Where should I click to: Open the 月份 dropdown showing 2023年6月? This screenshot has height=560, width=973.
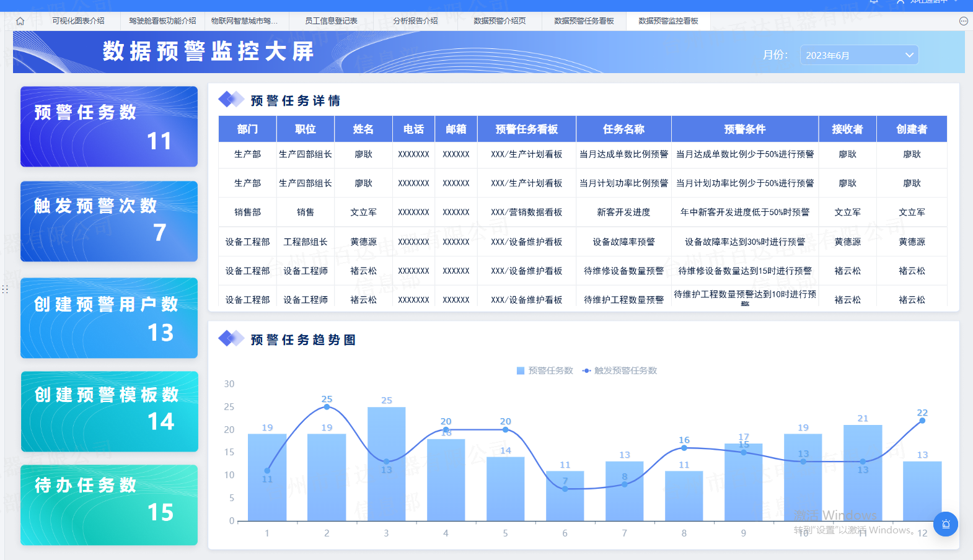(859, 55)
